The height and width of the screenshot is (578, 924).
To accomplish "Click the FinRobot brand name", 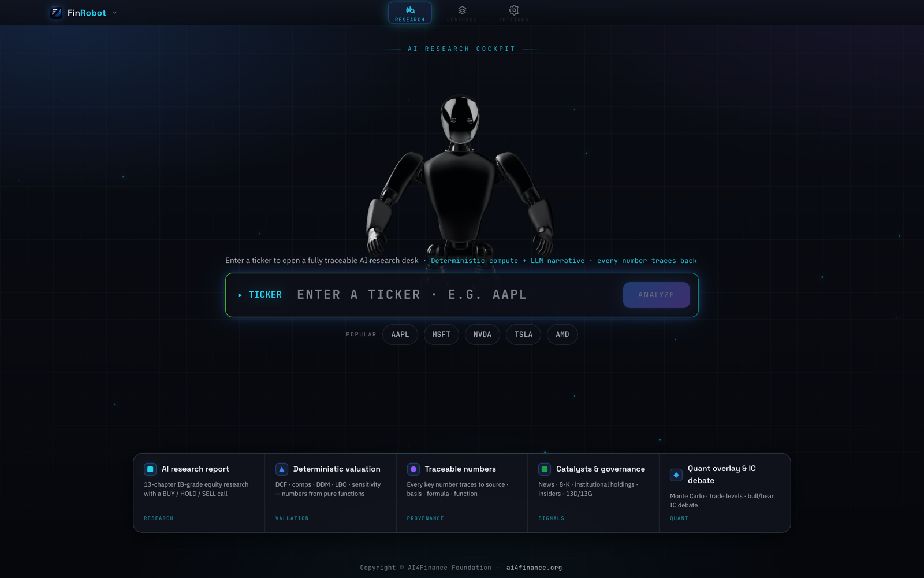I will [x=87, y=13].
